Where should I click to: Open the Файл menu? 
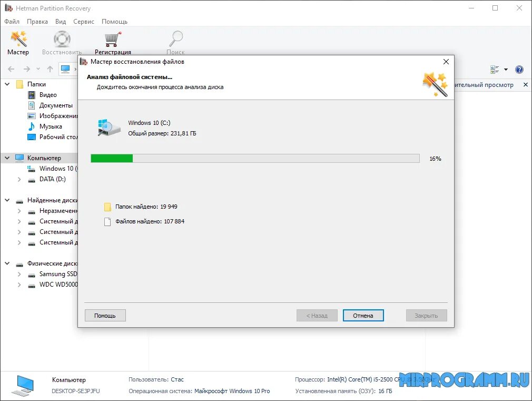(x=12, y=22)
